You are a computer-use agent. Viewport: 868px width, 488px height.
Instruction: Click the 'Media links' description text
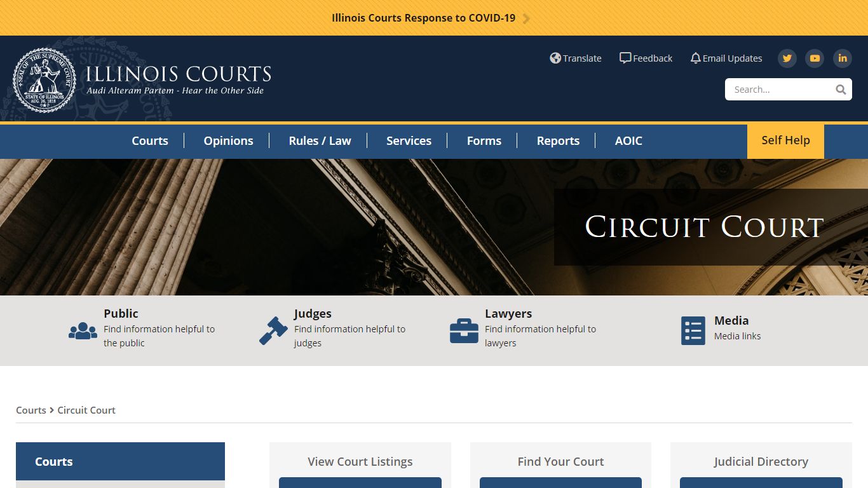[737, 336]
